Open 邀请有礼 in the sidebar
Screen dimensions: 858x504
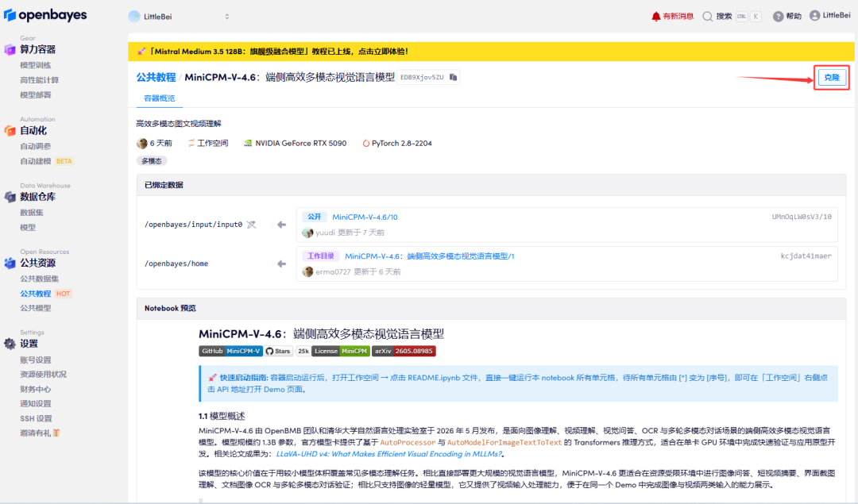pyautogui.click(x=40, y=433)
